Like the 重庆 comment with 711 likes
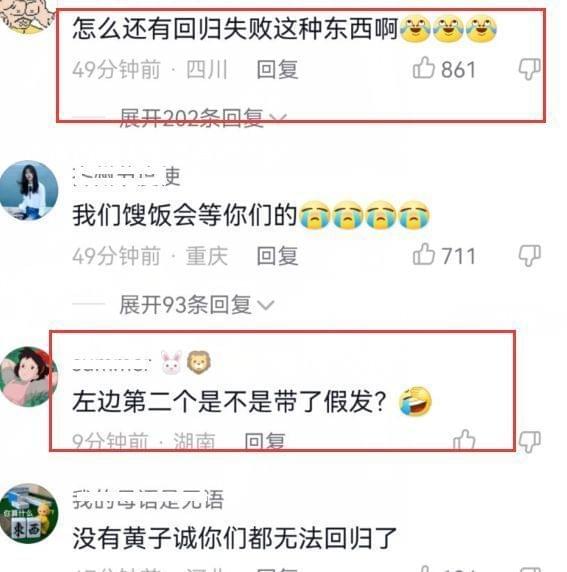 (423, 254)
